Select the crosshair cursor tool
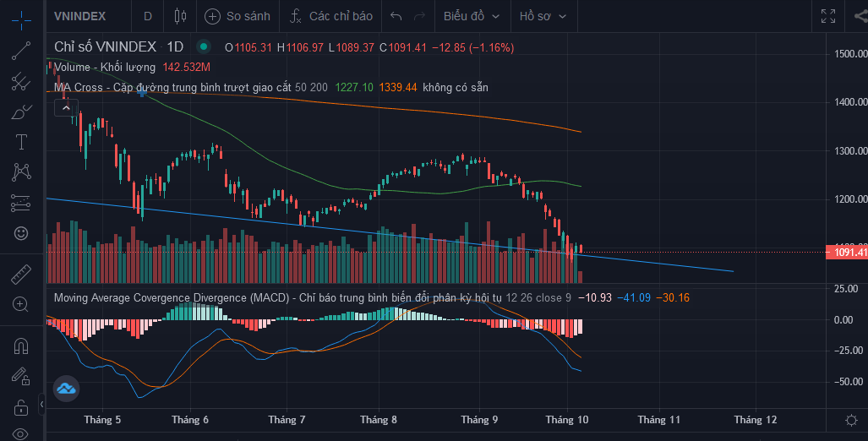 tap(21, 16)
